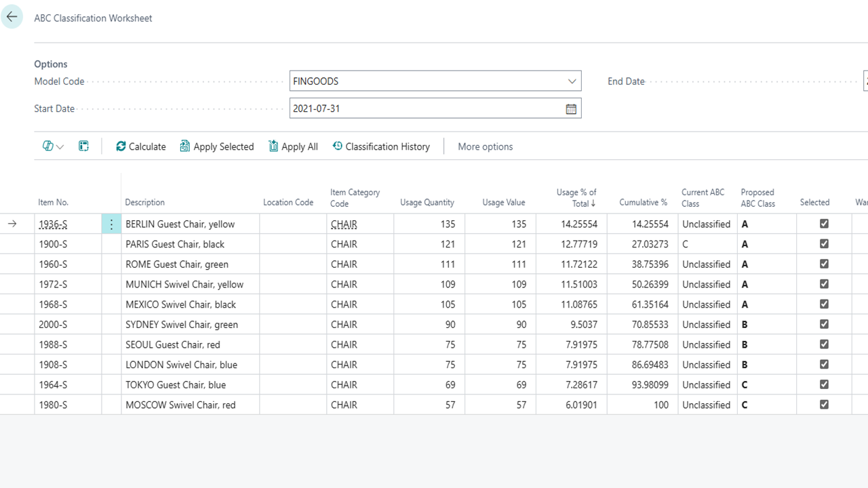Open row menu for item 1936-S

click(x=111, y=224)
